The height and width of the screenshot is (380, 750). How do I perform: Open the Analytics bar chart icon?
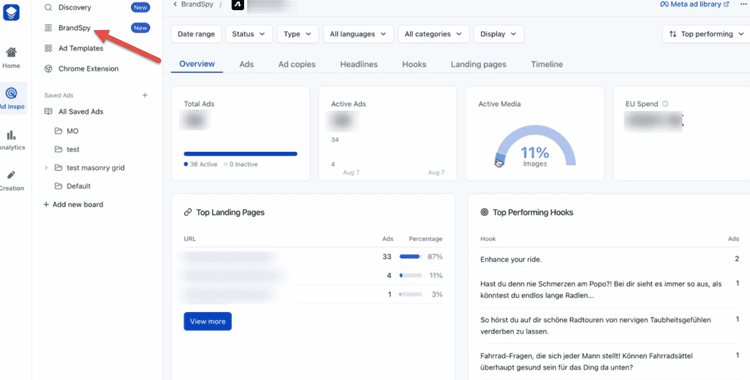(11, 135)
